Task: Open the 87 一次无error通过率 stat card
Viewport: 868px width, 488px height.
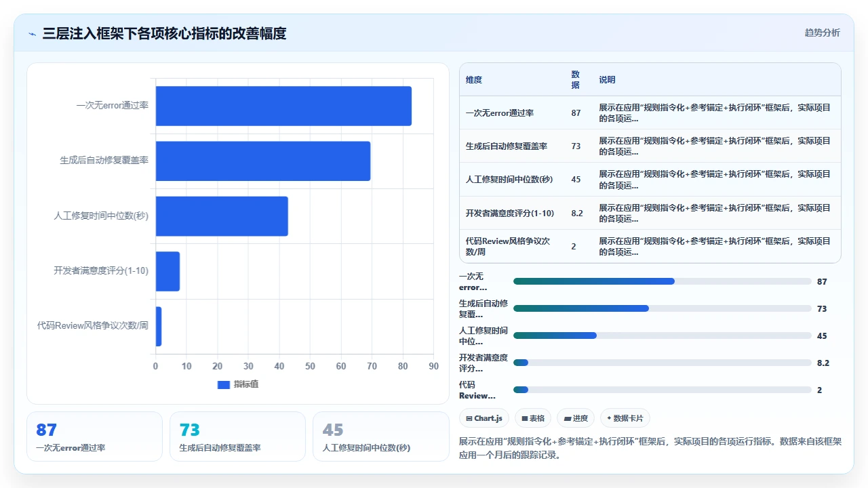Action: tap(94, 436)
